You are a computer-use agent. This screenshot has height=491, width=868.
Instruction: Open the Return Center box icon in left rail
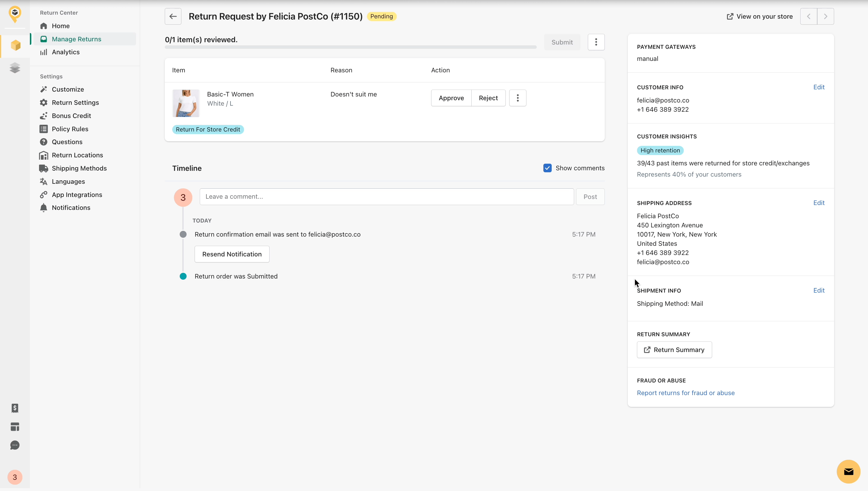[15, 46]
